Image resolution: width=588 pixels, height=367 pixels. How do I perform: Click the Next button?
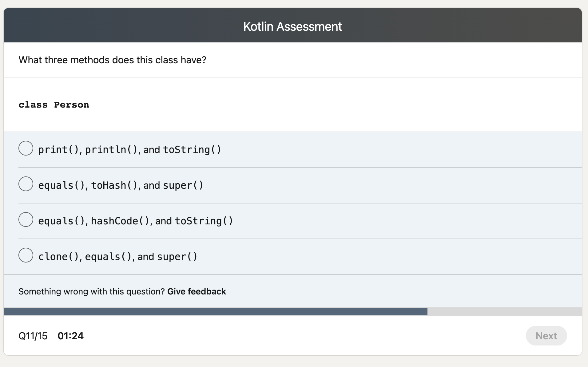(546, 336)
